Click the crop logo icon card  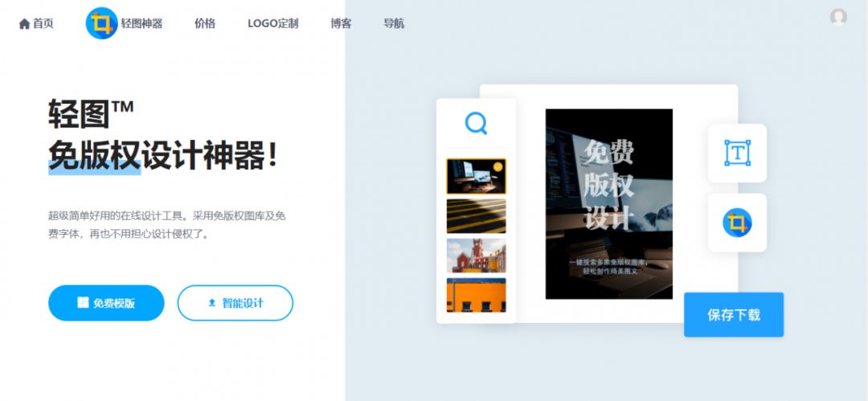[737, 223]
